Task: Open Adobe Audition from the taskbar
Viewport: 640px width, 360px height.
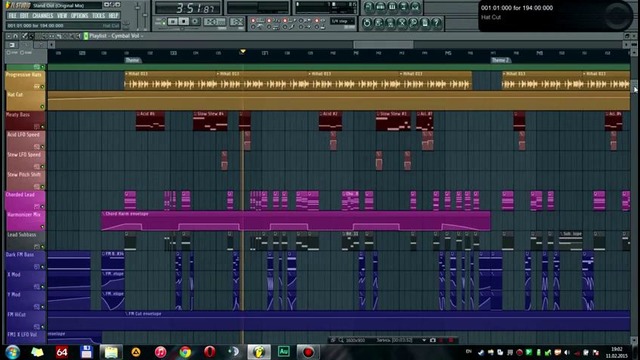Action: 284,352
